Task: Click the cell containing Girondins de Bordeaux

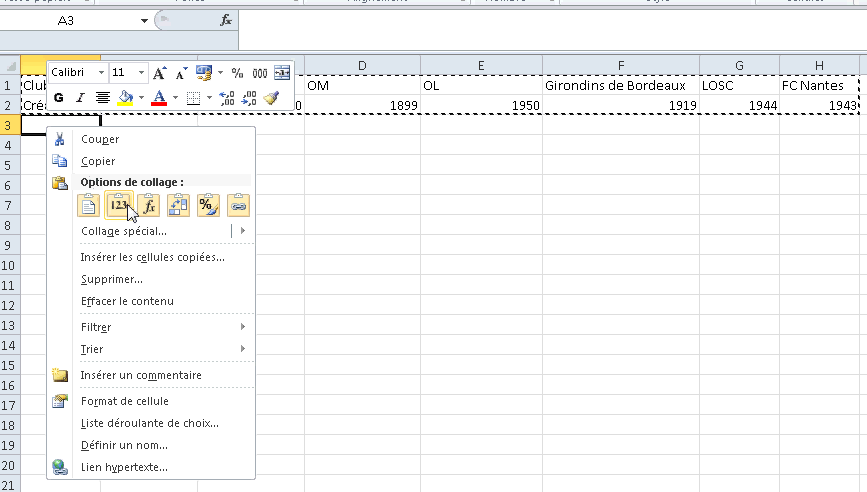Action: 621,86
